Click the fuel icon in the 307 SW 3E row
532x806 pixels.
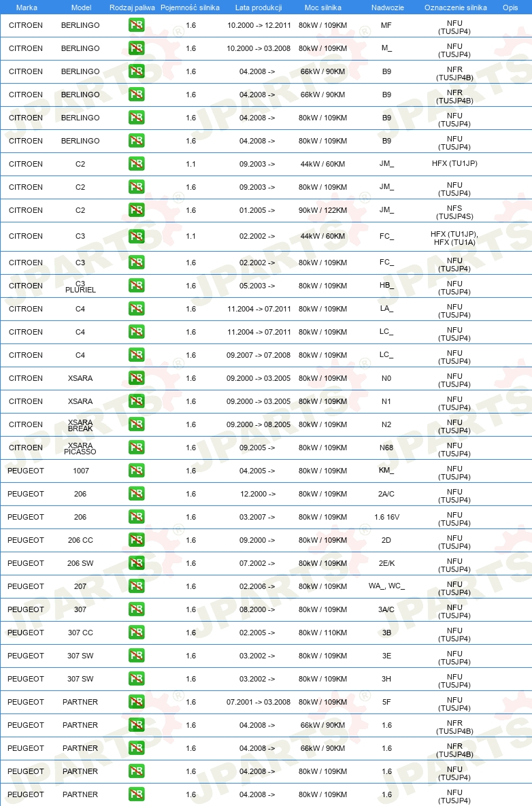coord(136,656)
